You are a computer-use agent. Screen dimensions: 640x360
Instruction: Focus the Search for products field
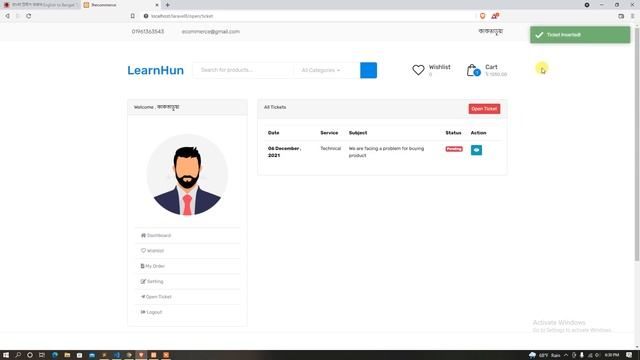pos(243,70)
